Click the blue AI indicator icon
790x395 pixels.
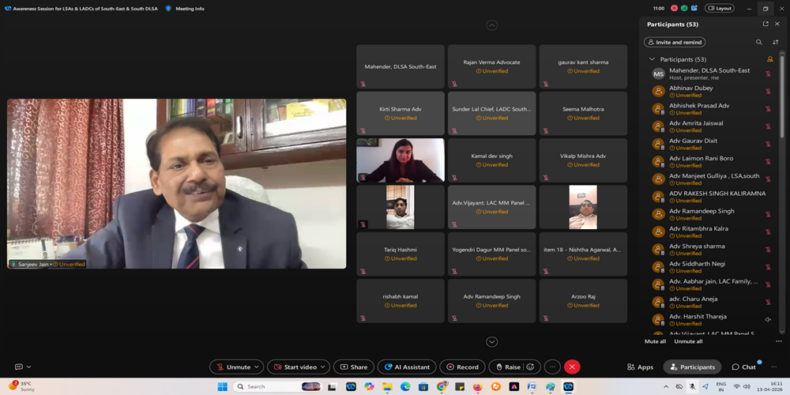click(694, 8)
